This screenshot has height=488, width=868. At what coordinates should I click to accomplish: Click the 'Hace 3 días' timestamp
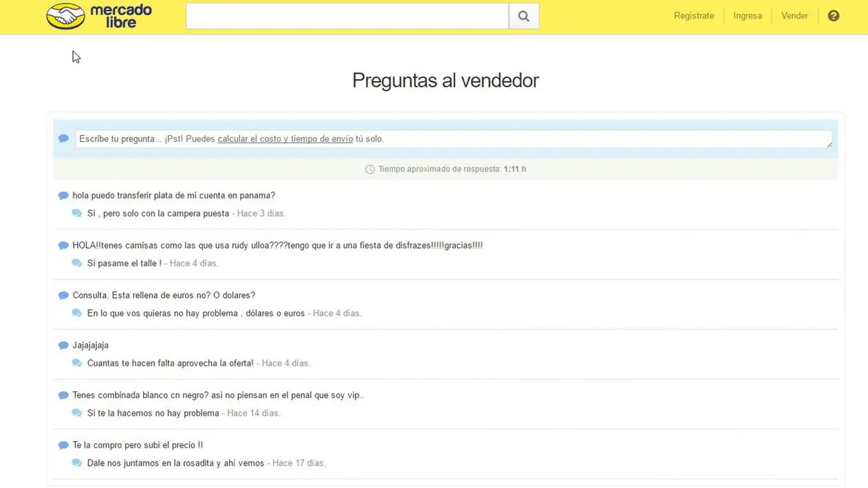(x=261, y=214)
